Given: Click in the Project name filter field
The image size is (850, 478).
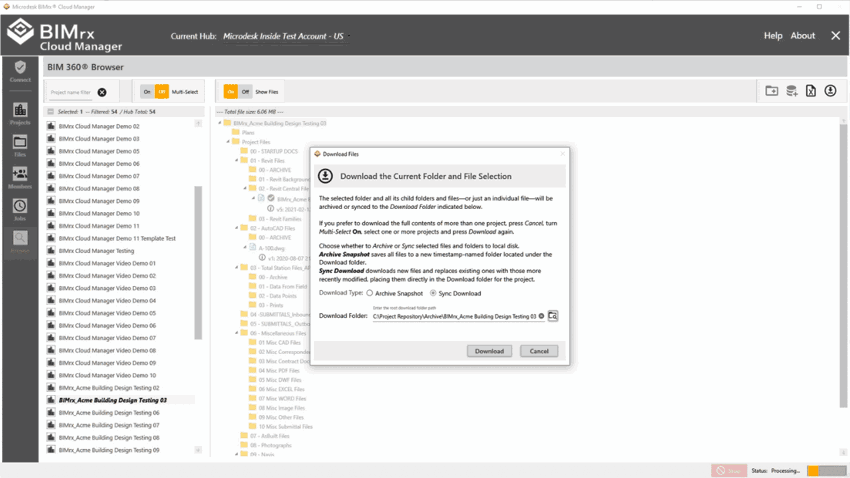Looking at the screenshot, I should 71,92.
